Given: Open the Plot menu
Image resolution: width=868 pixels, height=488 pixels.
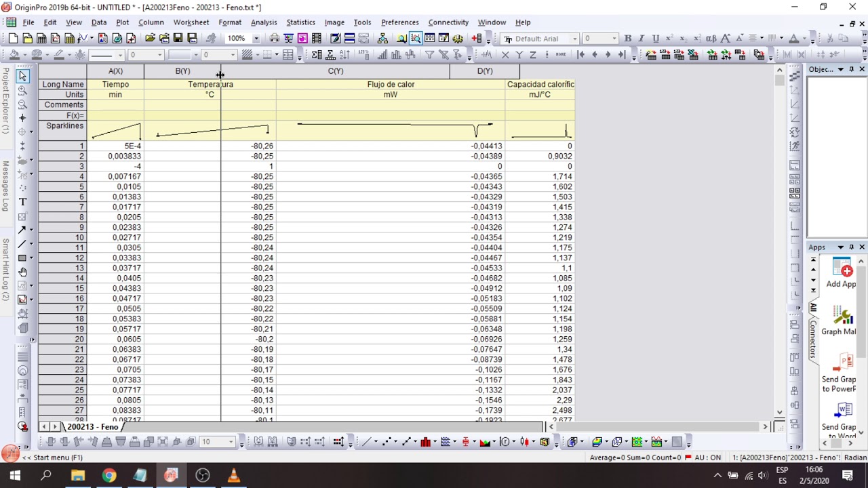Looking at the screenshot, I should (x=122, y=22).
